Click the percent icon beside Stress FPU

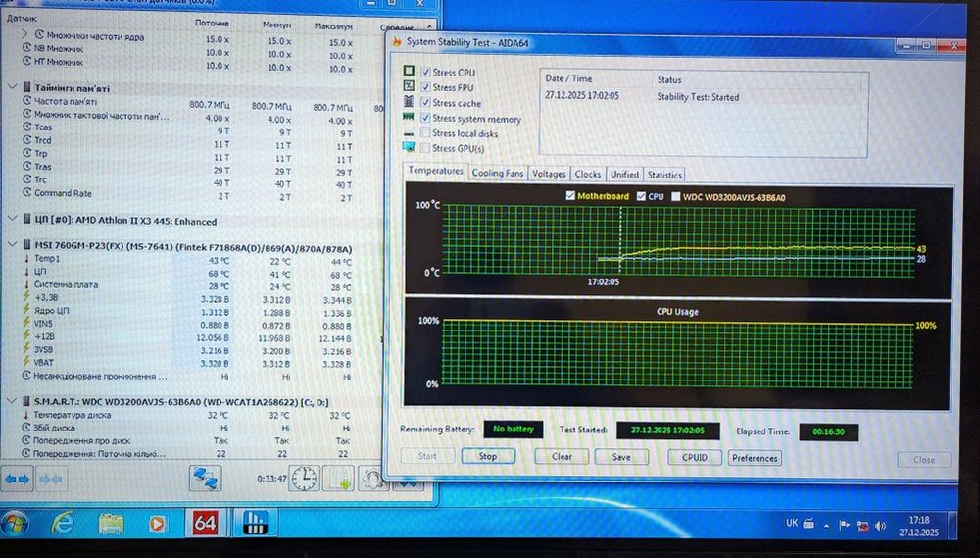click(409, 85)
